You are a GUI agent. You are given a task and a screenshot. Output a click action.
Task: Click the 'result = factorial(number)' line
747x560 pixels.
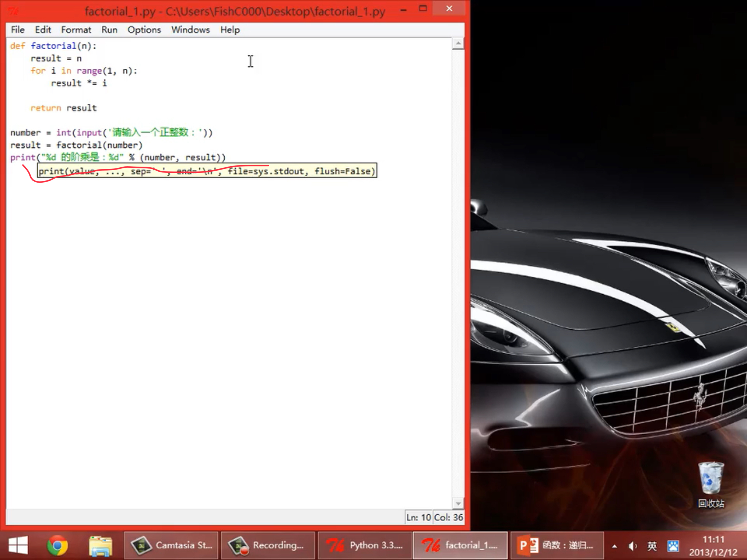point(76,145)
